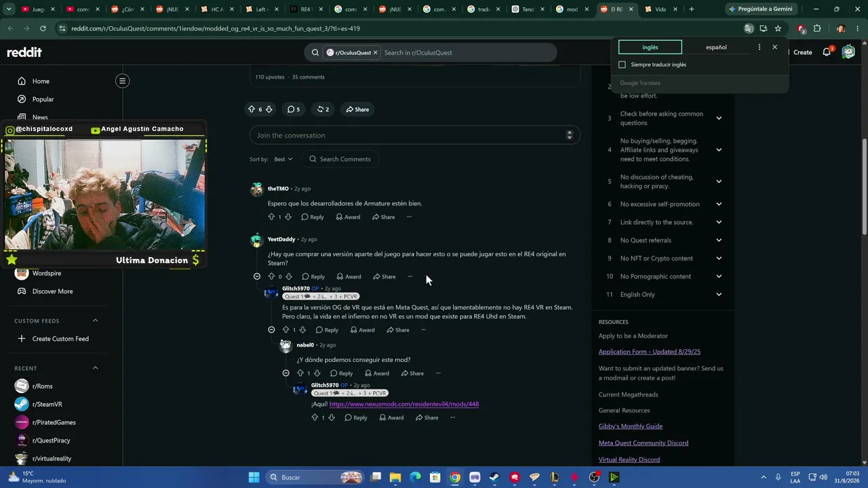
Task: Remove the r/OculusQuest search filter chip
Action: [x=375, y=52]
